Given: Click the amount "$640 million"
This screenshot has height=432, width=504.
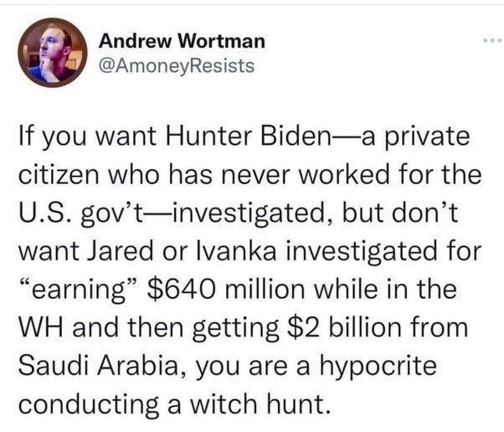Looking at the screenshot, I should [x=226, y=289].
